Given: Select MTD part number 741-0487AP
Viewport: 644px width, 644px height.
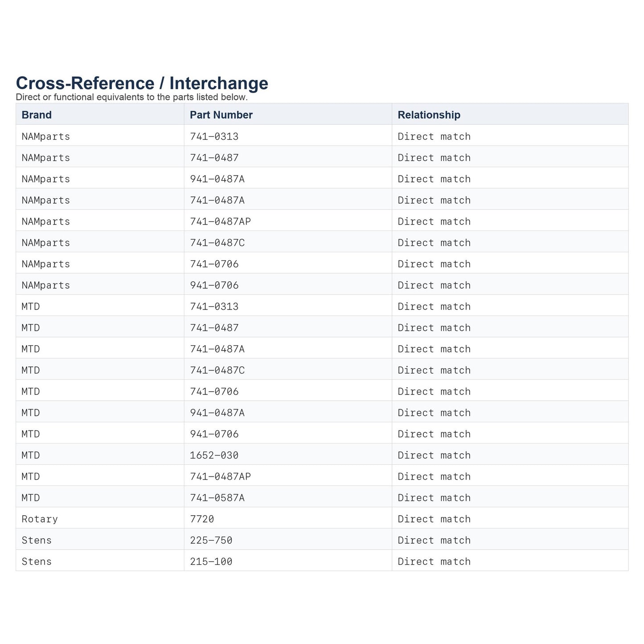Looking at the screenshot, I should (x=220, y=477).
